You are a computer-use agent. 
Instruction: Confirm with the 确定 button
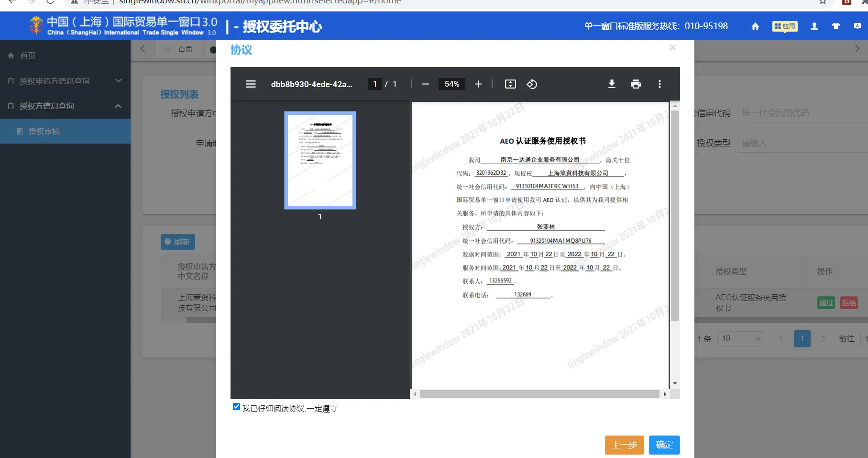click(x=664, y=445)
